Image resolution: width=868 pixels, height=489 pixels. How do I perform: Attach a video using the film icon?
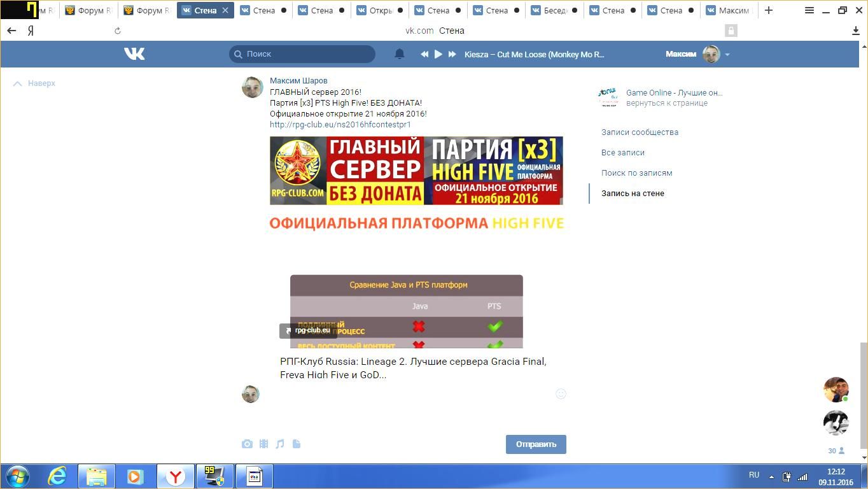[x=263, y=444]
